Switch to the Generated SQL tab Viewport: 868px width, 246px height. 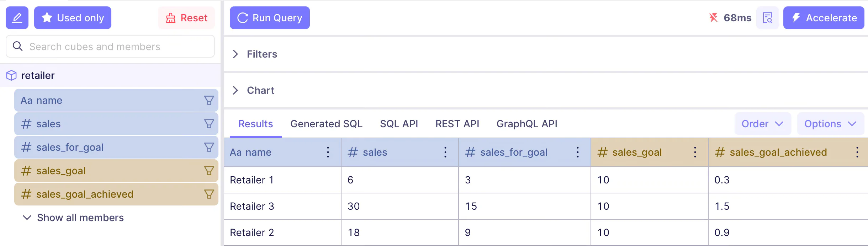pos(326,124)
